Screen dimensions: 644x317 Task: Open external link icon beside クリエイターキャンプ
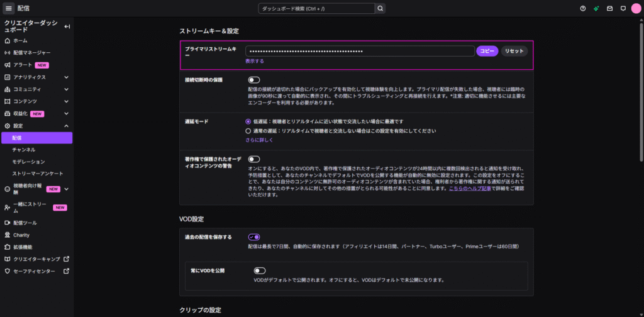[67, 259]
